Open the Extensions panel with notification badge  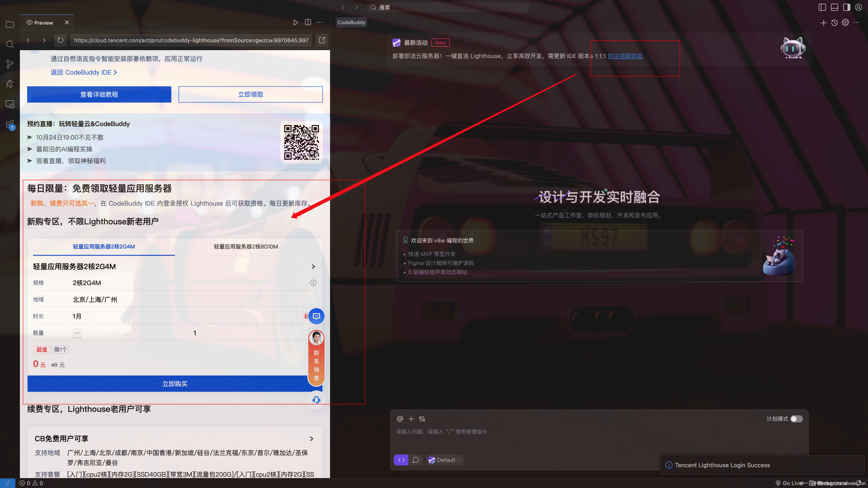click(x=10, y=124)
